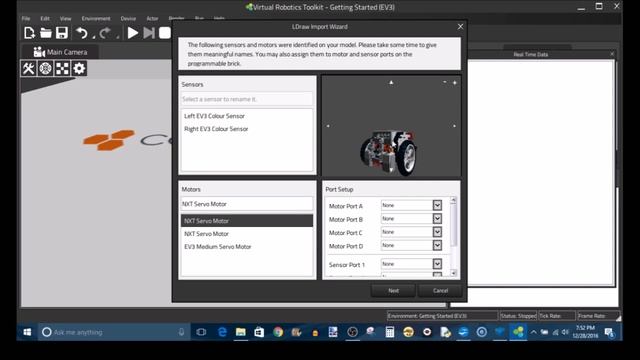Click the Environment: Getting Started status entry
This screenshot has width=640, height=360.
pyautogui.click(x=442, y=316)
